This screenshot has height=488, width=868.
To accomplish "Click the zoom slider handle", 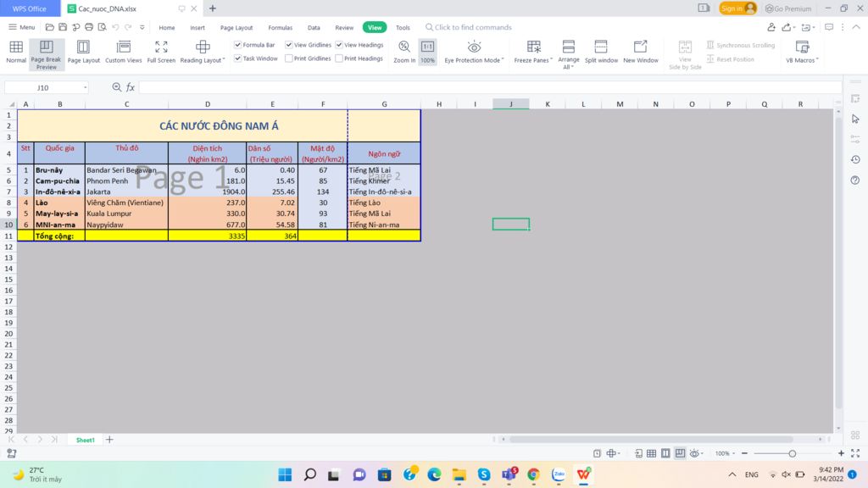I will pyautogui.click(x=793, y=453).
